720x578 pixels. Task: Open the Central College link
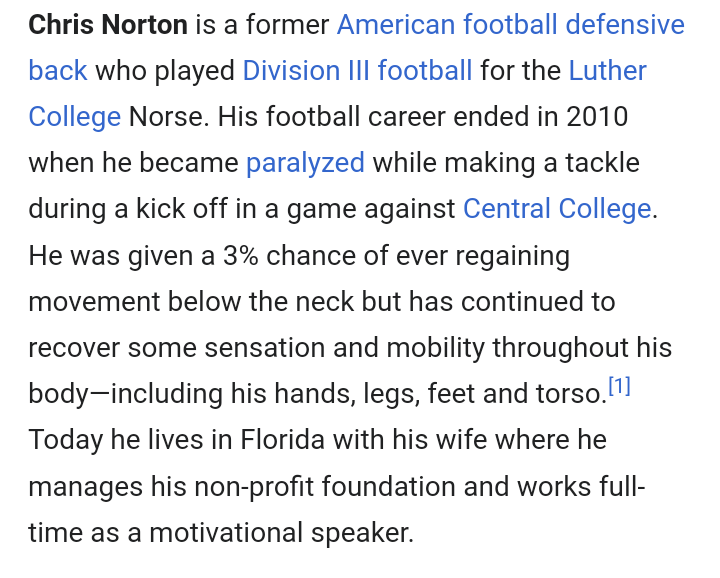[x=556, y=209]
